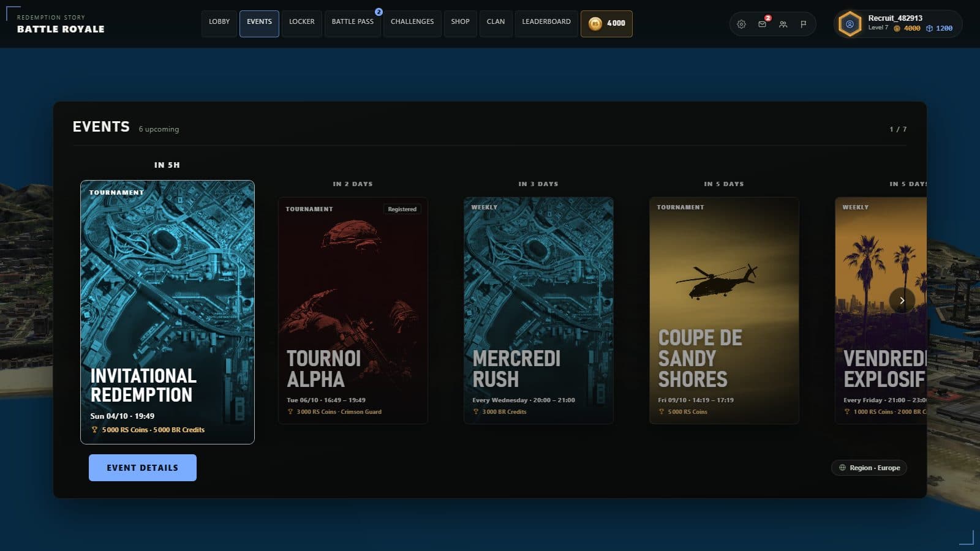The height and width of the screenshot is (551, 980).
Task: Open the friends list icon
Action: click(783, 24)
